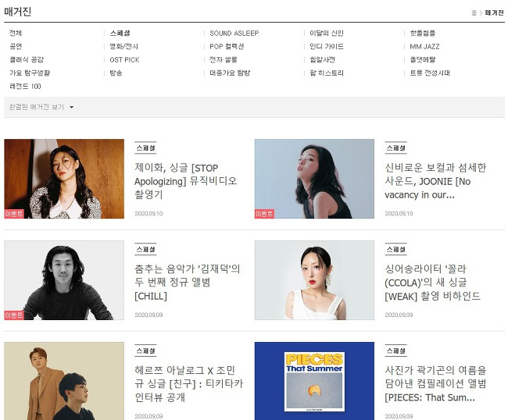Open the MM JAZZ category
Screen dimensions: 508x420
(x=424, y=46)
